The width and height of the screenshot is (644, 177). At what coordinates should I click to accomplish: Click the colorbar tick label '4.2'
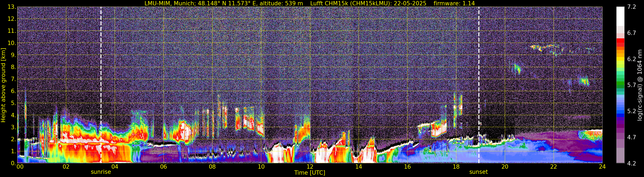pyautogui.click(x=632, y=163)
